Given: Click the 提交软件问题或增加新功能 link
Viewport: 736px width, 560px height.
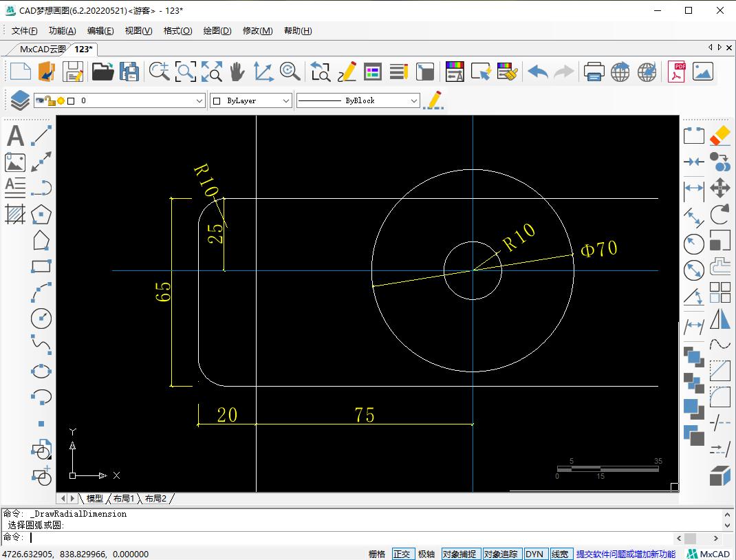Looking at the screenshot, I should pyautogui.click(x=625, y=554).
